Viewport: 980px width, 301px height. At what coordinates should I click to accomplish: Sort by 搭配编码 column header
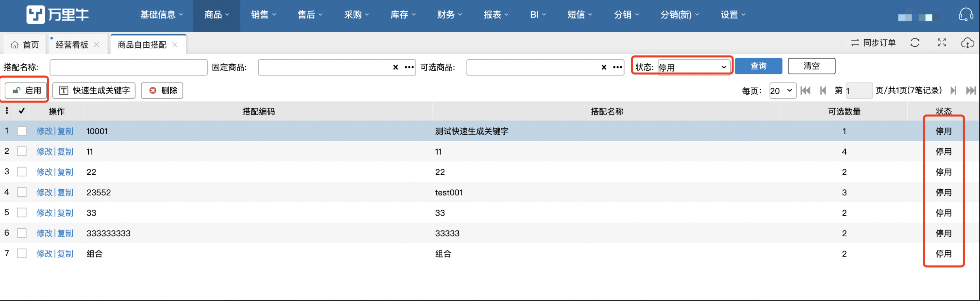258,111
